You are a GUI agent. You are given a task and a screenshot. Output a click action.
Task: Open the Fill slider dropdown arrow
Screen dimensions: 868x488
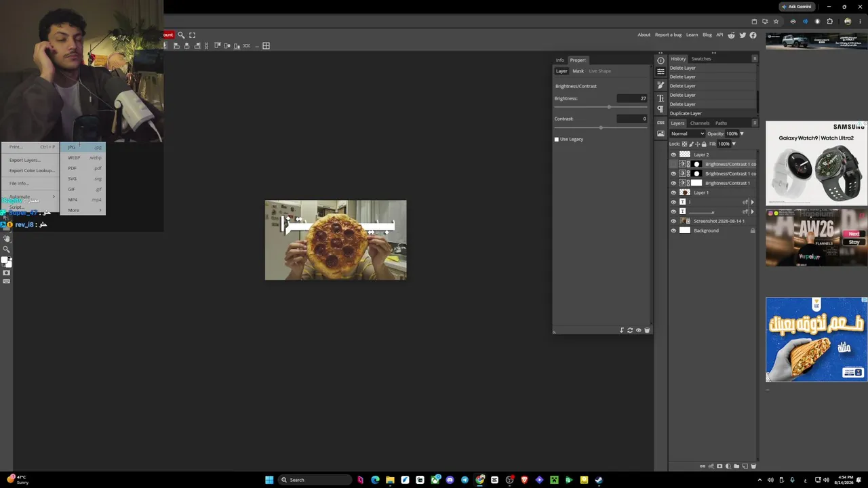734,144
